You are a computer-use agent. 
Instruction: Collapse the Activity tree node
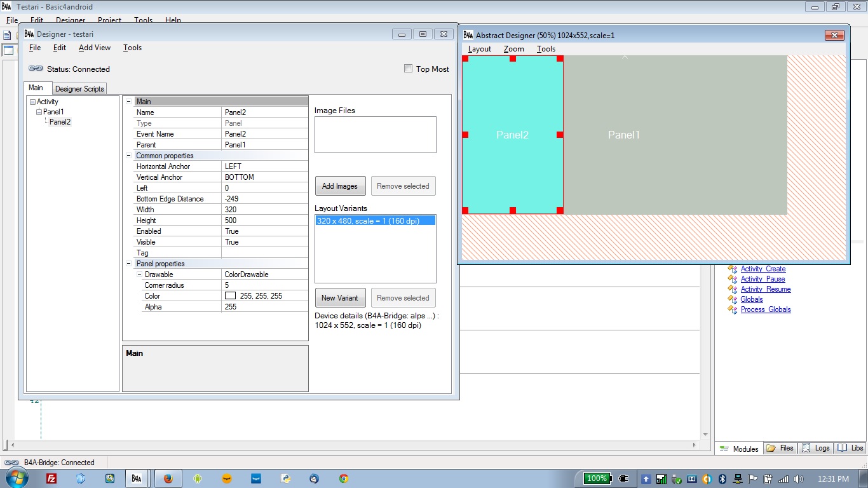(32, 102)
